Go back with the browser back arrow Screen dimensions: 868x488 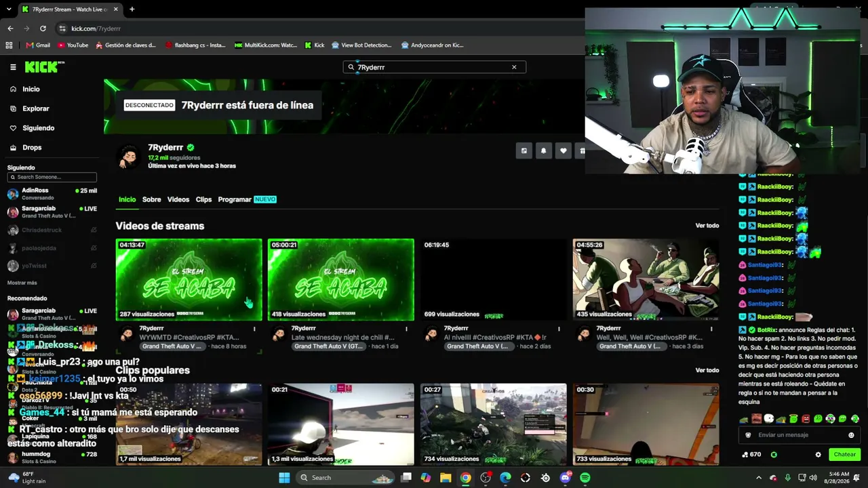pyautogui.click(x=10, y=28)
